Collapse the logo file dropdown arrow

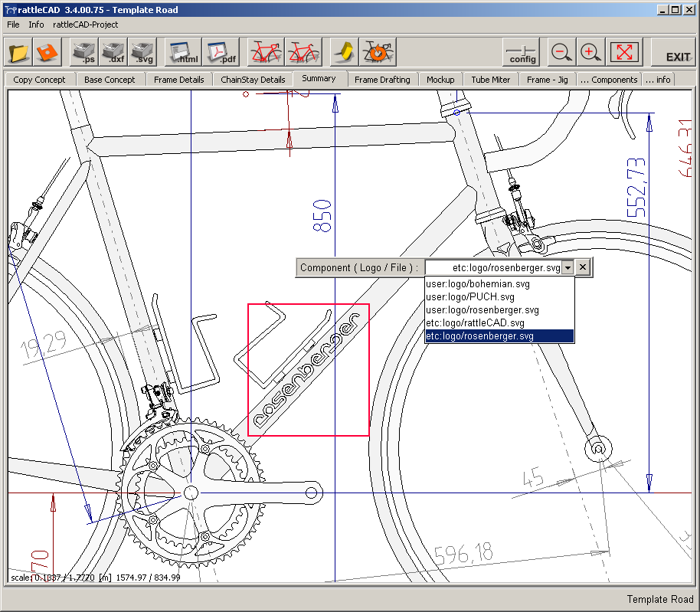click(x=568, y=268)
